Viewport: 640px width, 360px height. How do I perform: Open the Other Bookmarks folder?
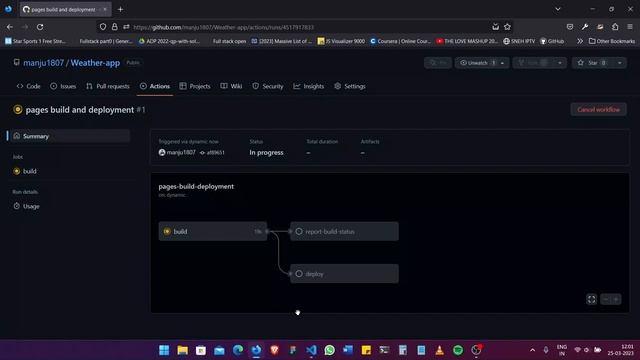point(612,41)
